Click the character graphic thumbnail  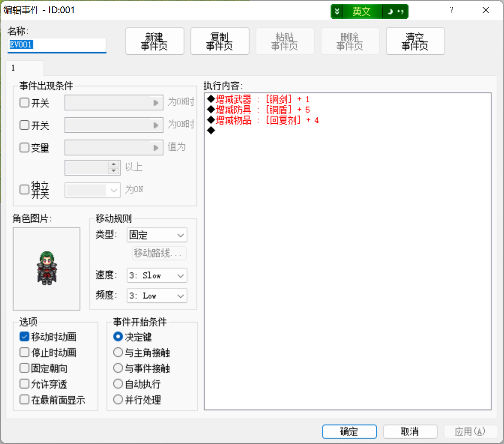point(47,269)
